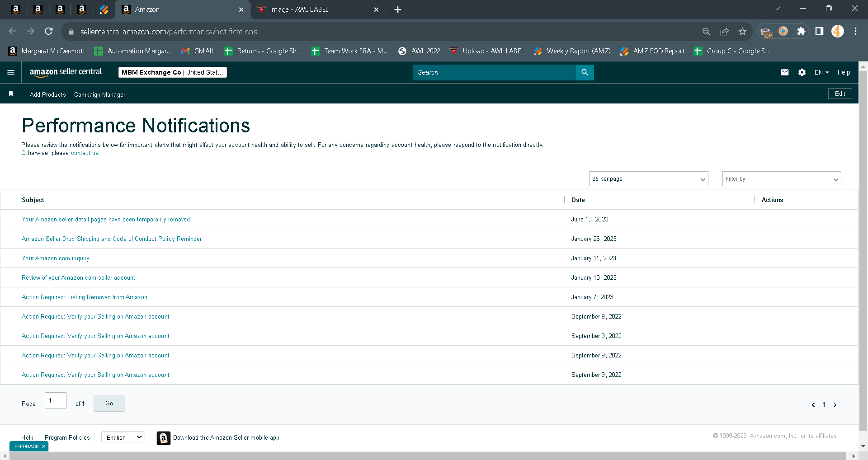Click the Date column header
The height and width of the screenshot is (460, 868).
tap(578, 200)
